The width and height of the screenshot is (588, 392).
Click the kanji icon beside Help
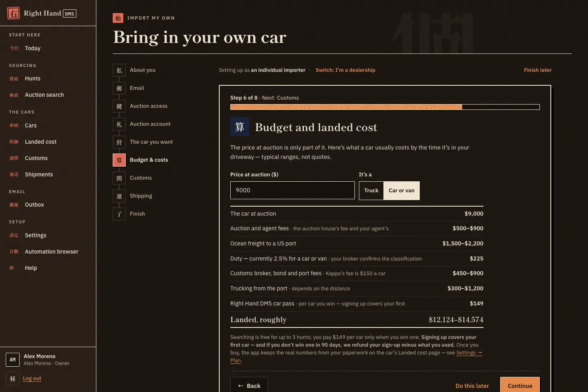[x=12, y=268]
